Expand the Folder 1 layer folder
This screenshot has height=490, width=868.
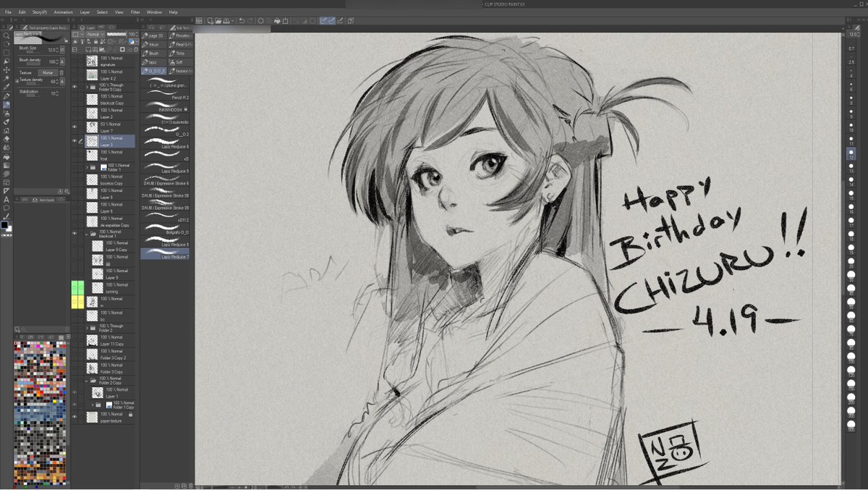(86, 167)
